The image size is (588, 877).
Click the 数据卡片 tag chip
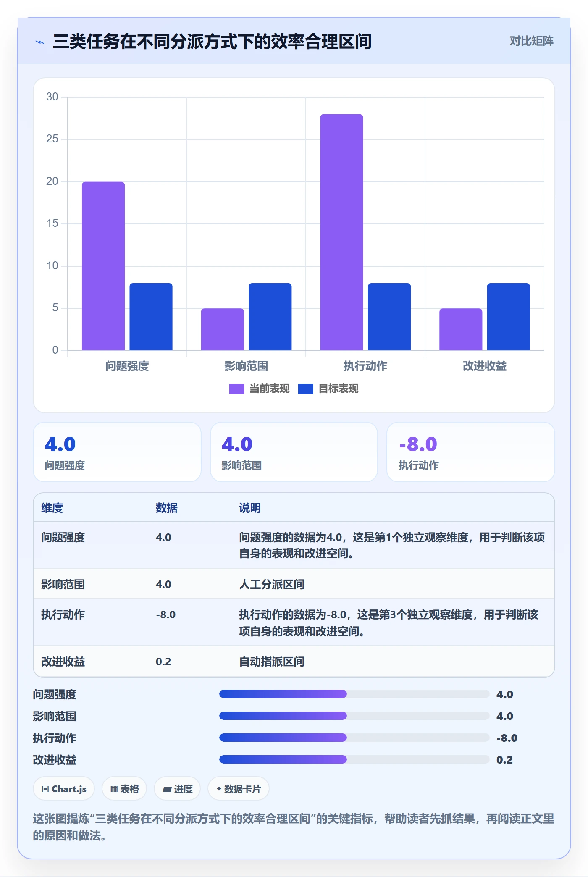[239, 789]
